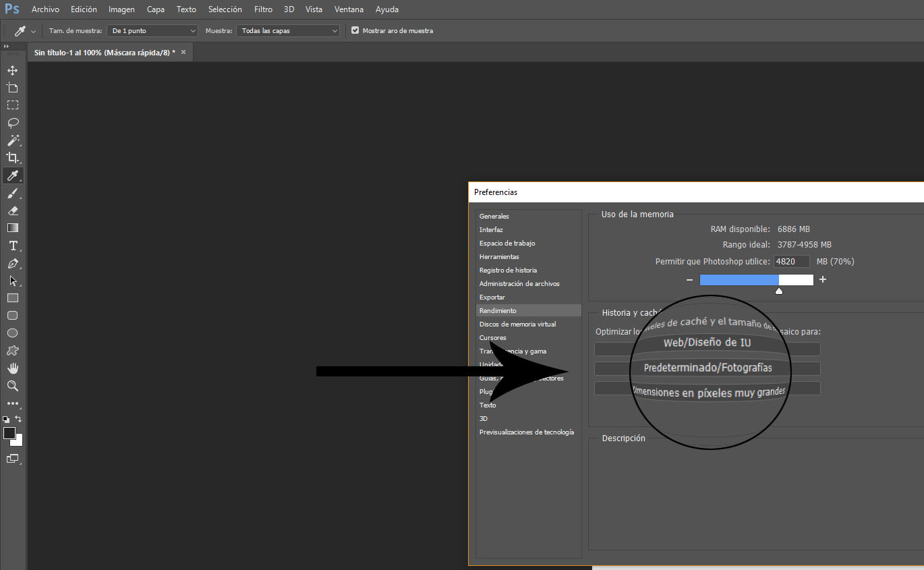Select Registro de historia preferences
924x570 pixels.
(x=529, y=270)
